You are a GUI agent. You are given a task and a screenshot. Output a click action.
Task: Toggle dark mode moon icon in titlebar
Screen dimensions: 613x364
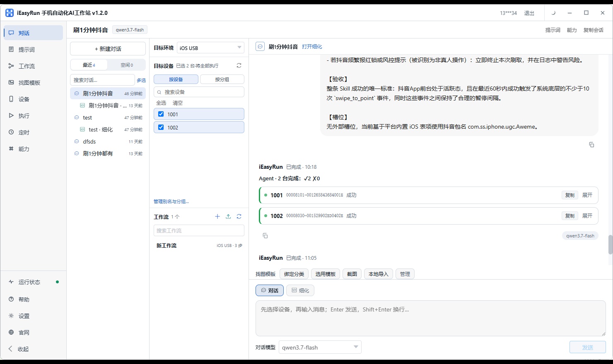(553, 13)
